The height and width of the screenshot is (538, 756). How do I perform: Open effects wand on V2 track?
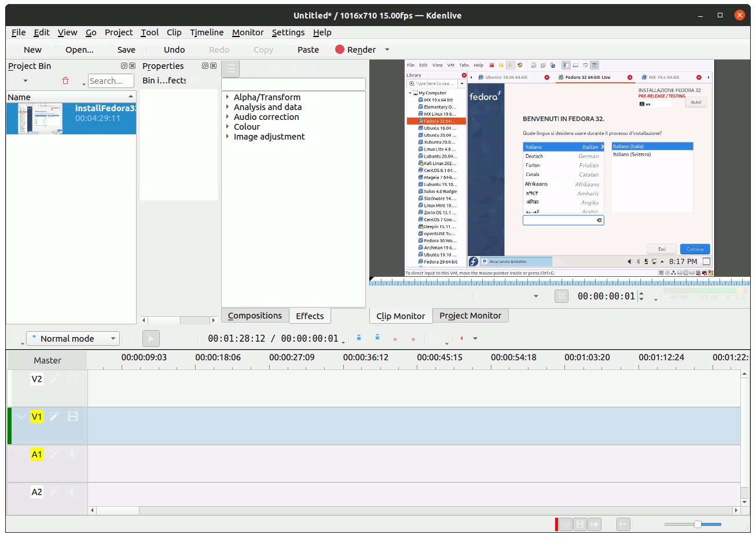pos(54,379)
